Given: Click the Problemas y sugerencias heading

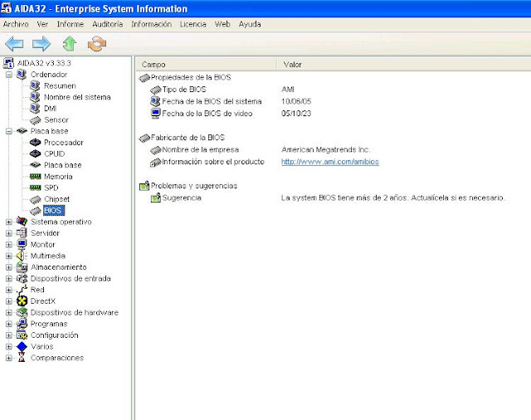Looking at the screenshot, I should [194, 186].
